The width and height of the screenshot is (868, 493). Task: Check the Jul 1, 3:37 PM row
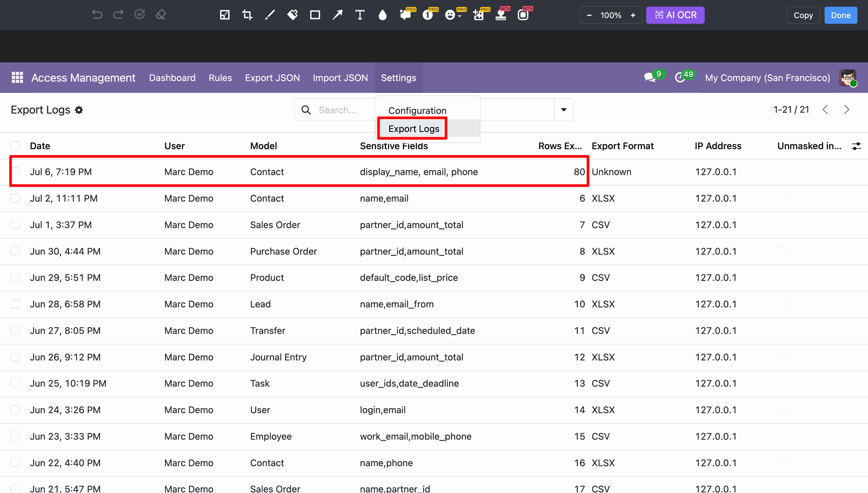(15, 225)
